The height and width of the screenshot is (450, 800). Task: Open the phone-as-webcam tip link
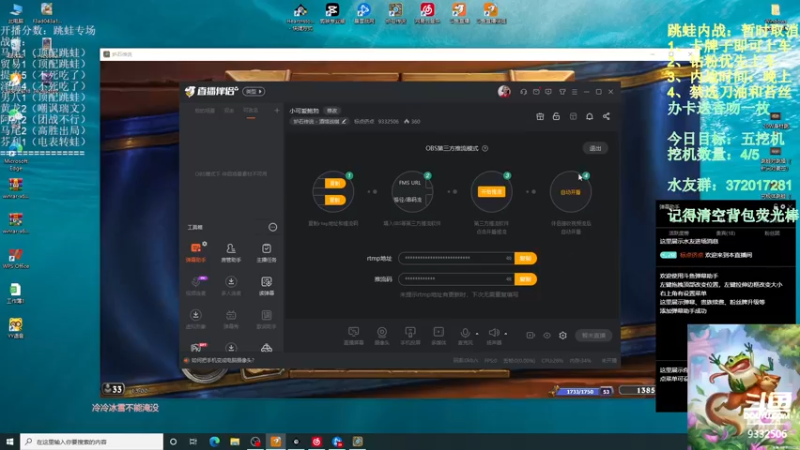tap(222, 360)
